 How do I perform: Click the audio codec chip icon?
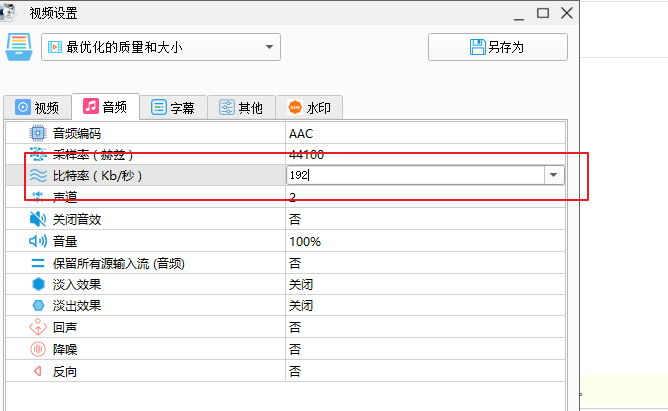[37, 133]
